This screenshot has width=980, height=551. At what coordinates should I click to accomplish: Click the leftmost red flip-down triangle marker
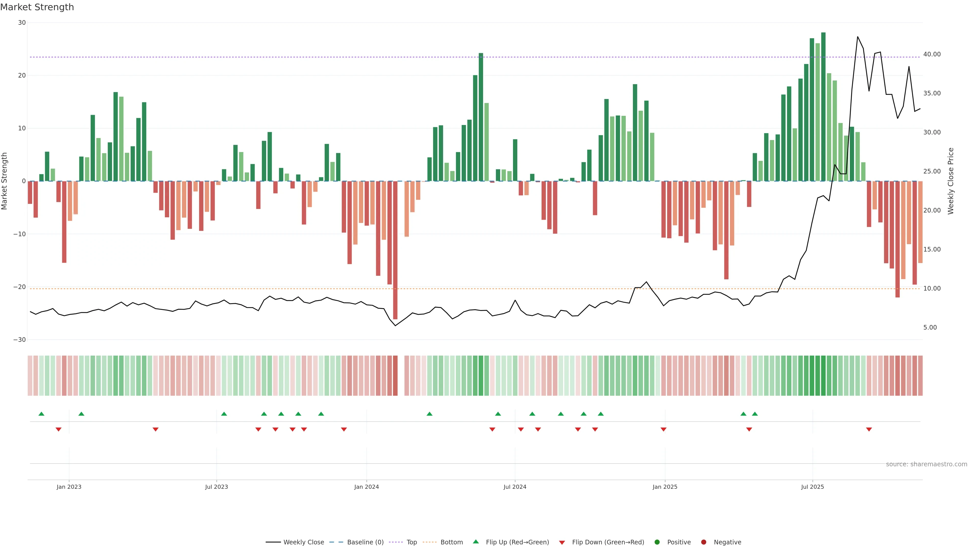pos(59,429)
